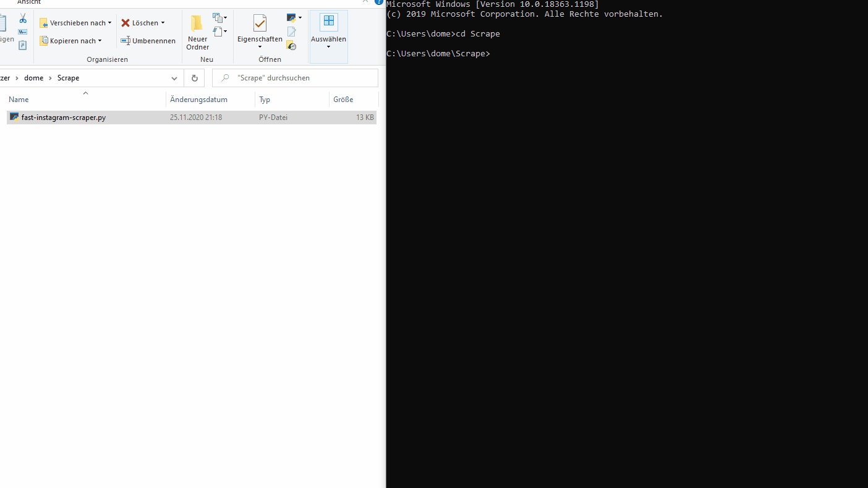Viewport: 868px width, 488px height.
Task: Click the Python file icon of fast-instagram-scraper.py
Action: point(14,117)
